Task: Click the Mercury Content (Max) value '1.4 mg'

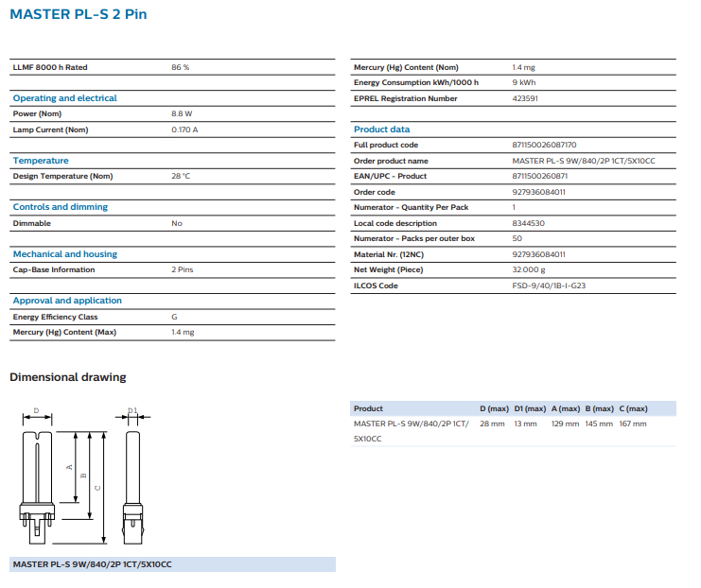Action: pos(183,333)
